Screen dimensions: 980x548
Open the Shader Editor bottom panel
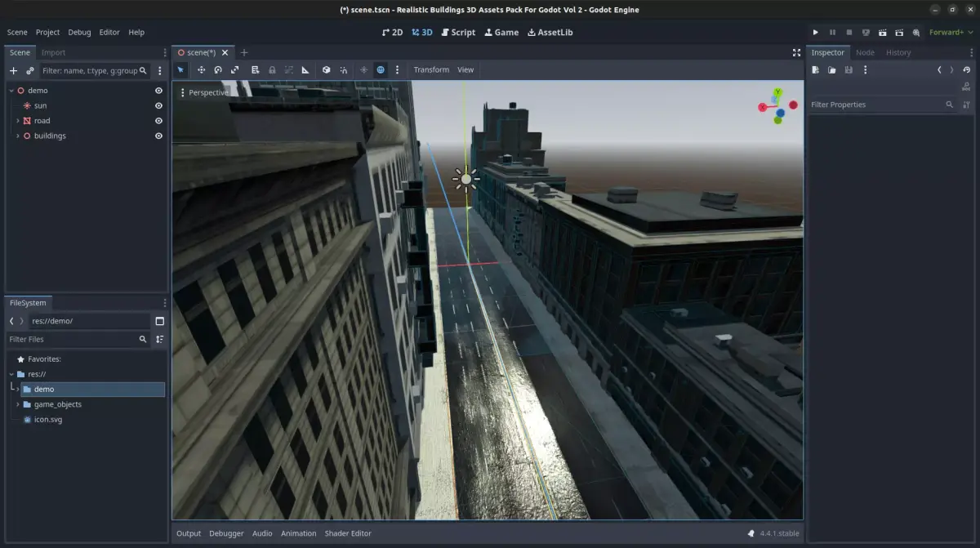[348, 533]
